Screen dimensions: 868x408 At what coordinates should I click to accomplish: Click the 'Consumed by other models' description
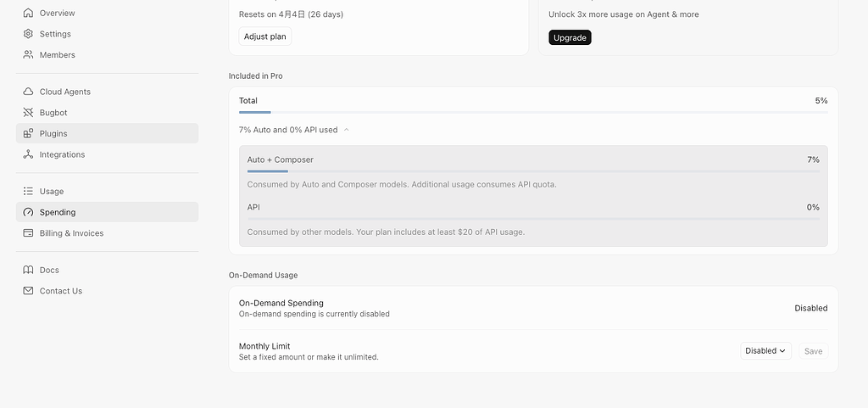(386, 232)
